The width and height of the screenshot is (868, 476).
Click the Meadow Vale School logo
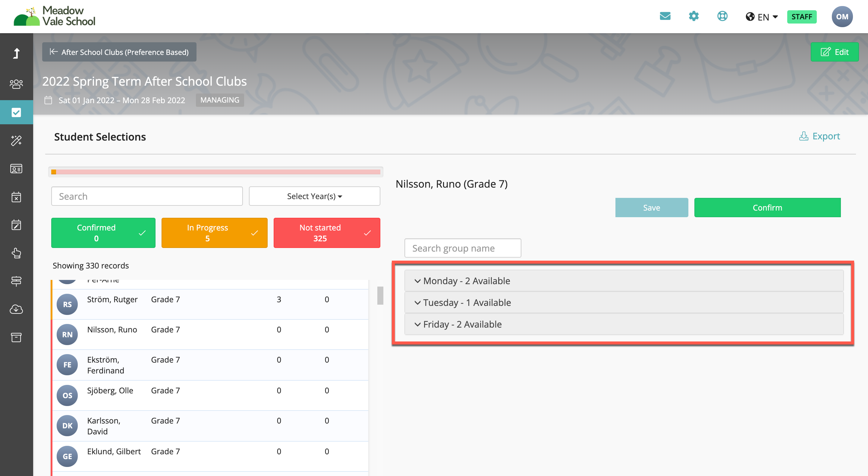55,16
